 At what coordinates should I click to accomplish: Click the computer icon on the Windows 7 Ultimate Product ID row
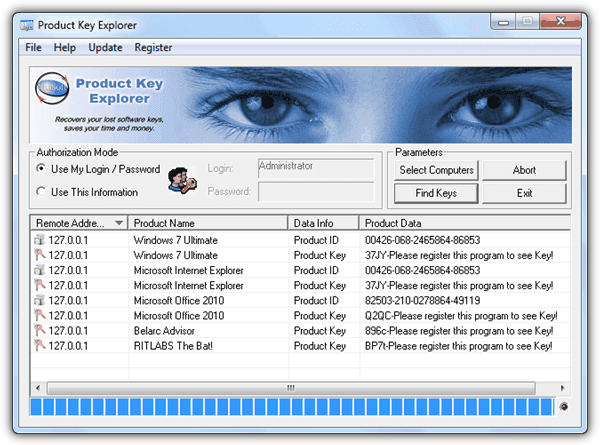tap(39, 240)
